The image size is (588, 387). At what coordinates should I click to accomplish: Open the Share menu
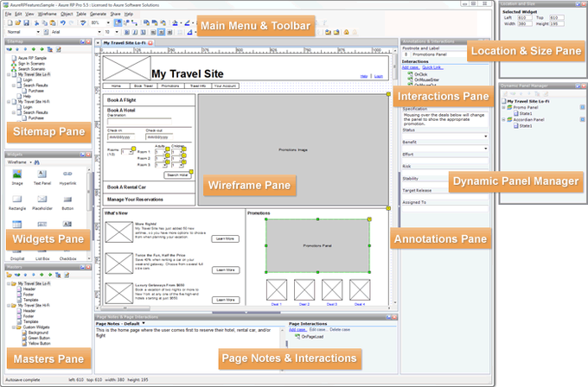coord(115,14)
